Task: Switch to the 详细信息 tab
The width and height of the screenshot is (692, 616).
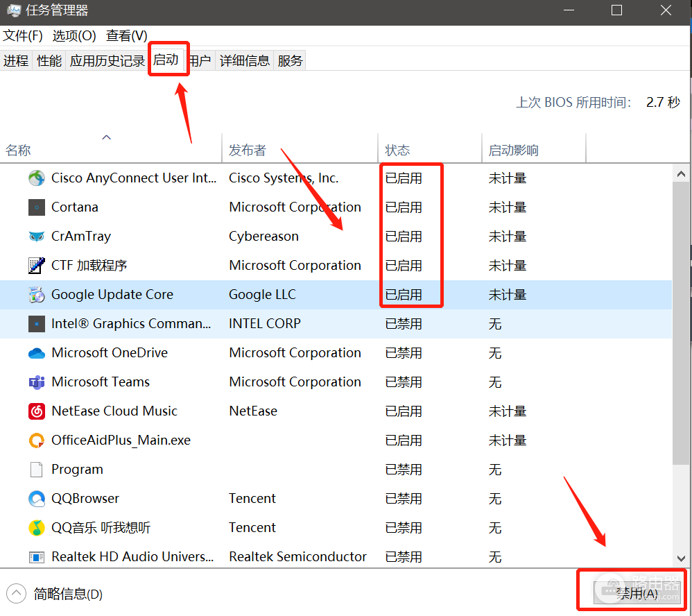Action: [245, 60]
